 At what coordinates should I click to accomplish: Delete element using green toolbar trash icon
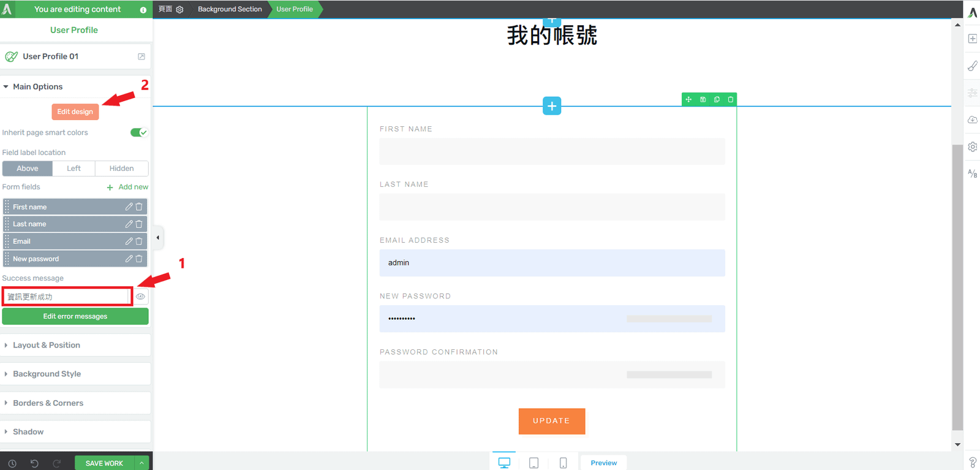point(730,99)
